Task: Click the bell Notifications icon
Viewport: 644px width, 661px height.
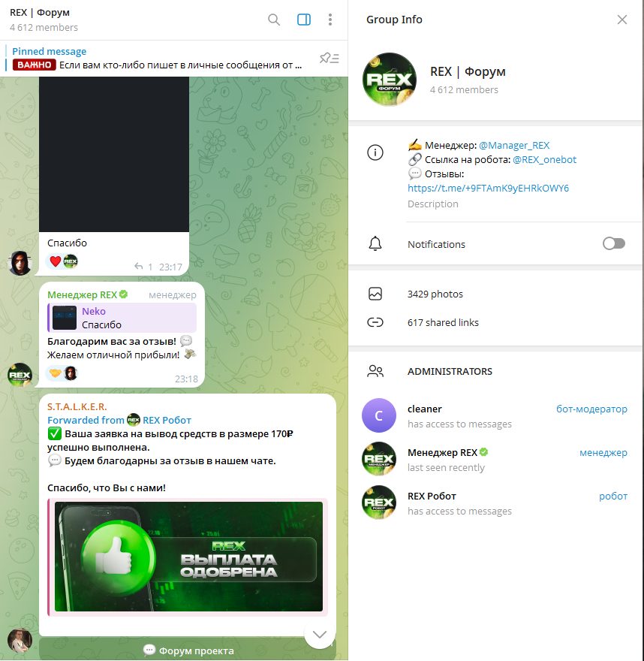Action: pos(375,243)
